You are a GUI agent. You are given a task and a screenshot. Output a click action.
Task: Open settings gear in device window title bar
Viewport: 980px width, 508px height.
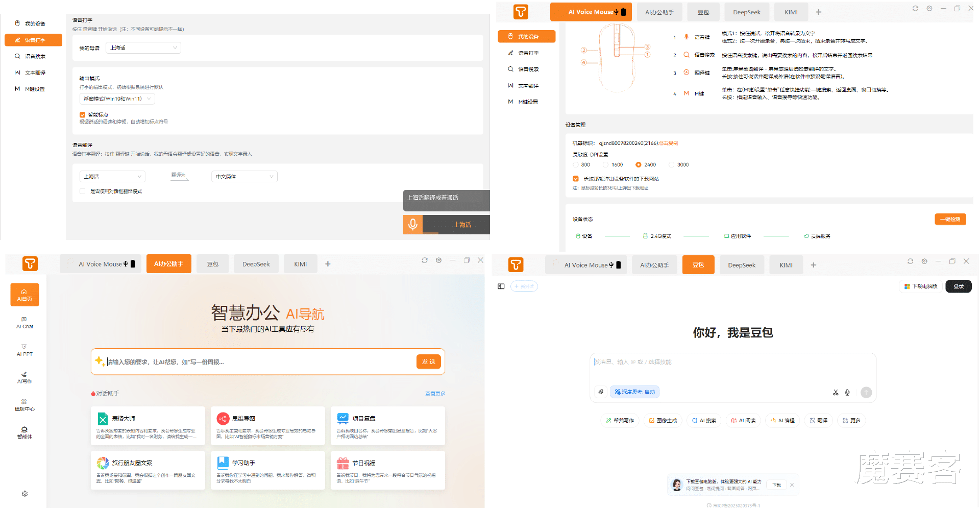929,9
